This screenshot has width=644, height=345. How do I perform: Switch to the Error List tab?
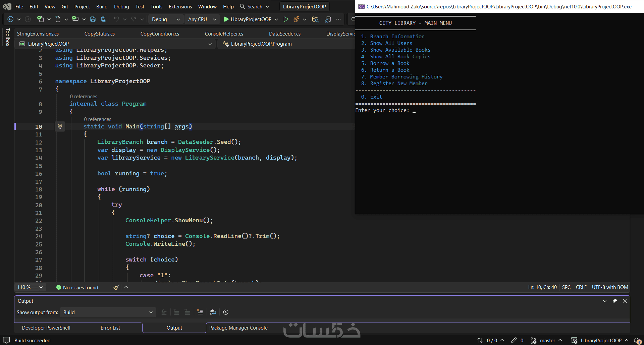110,328
